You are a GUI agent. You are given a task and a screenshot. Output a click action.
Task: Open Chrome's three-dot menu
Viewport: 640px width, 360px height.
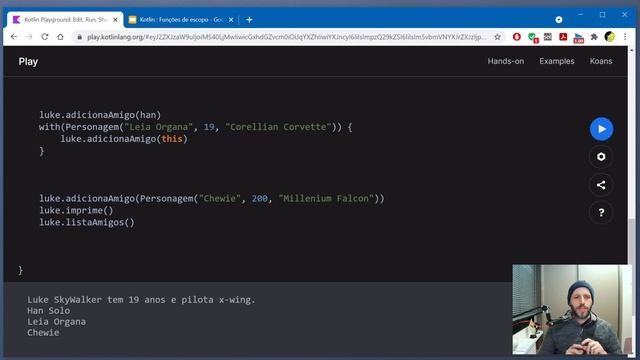point(625,37)
